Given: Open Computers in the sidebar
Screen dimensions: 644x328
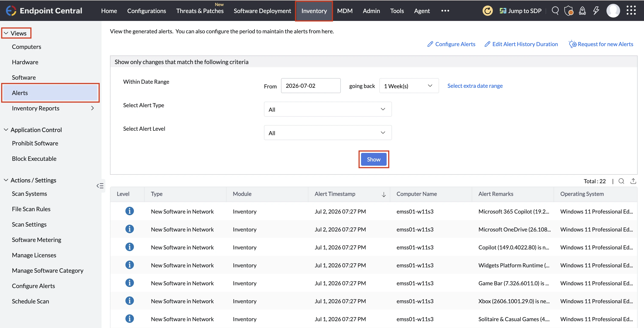Looking at the screenshot, I should tap(26, 47).
